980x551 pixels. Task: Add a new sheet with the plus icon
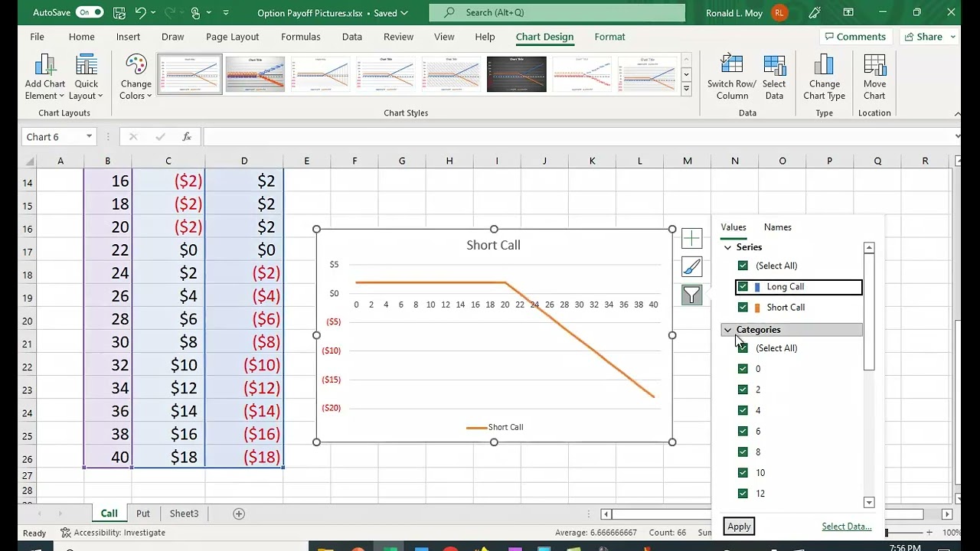click(239, 514)
